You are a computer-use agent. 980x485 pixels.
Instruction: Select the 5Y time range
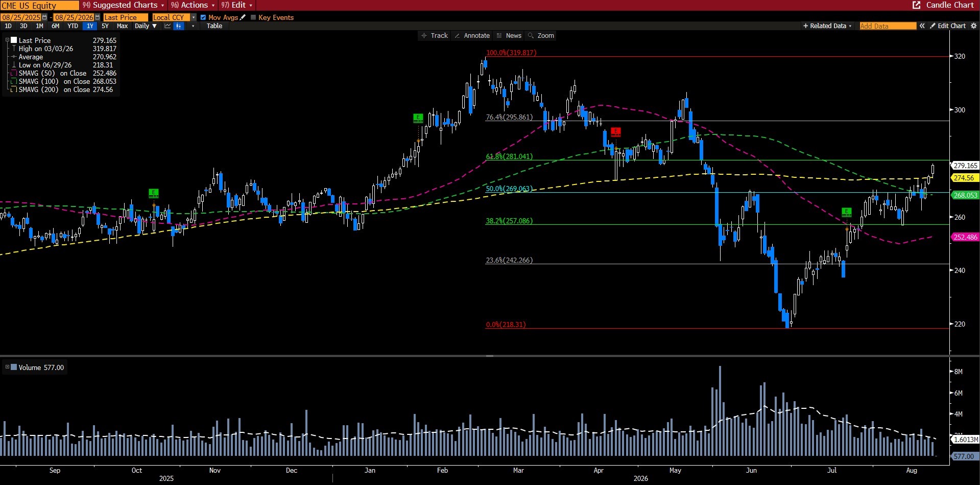105,26
